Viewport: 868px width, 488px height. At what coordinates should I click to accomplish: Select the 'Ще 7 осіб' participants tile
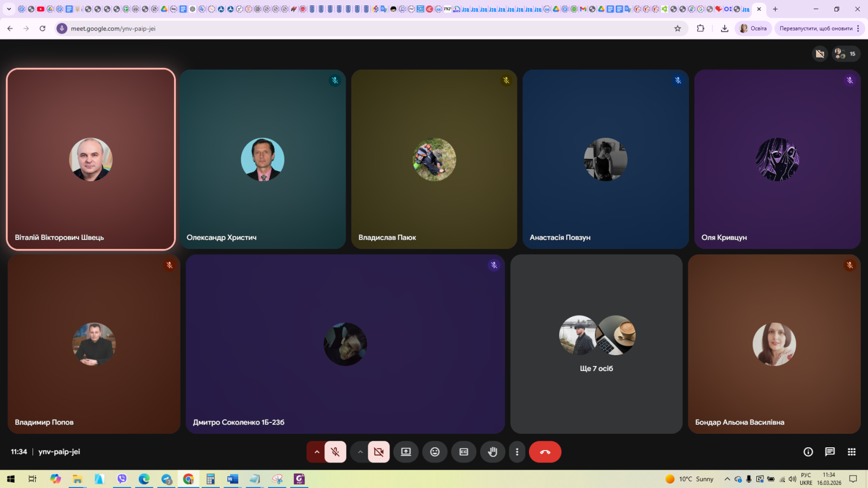point(596,344)
